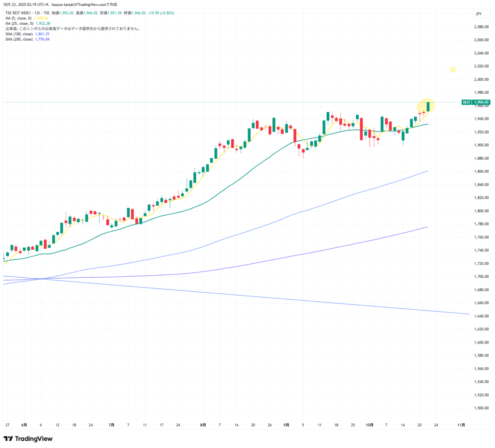
Task: Expand the 出来高 volume indicator legend
Action: click(73, 29)
